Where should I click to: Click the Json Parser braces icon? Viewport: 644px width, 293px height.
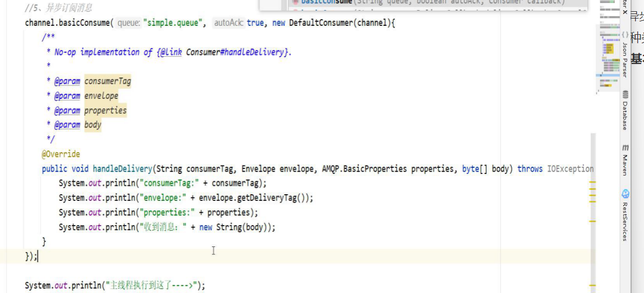tap(625, 35)
